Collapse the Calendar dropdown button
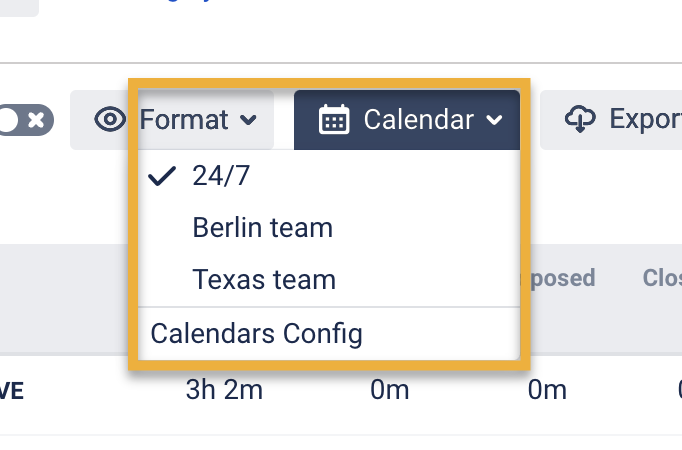 tap(407, 121)
